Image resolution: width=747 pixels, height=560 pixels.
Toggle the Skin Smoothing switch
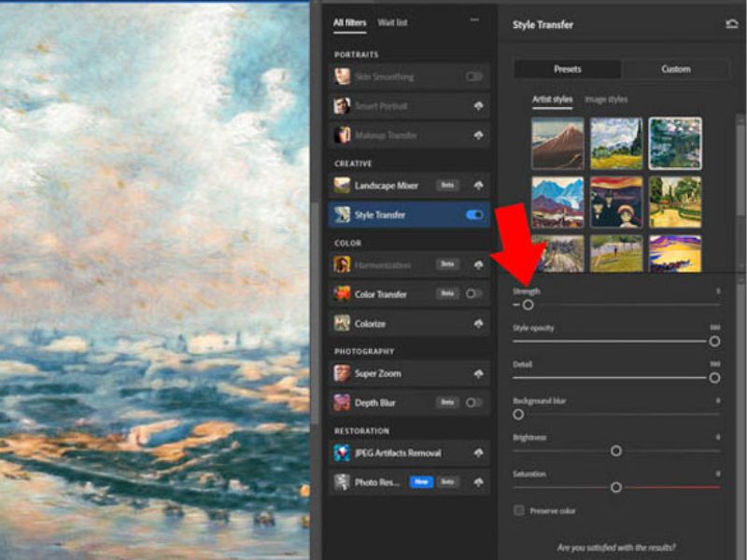pos(474,77)
